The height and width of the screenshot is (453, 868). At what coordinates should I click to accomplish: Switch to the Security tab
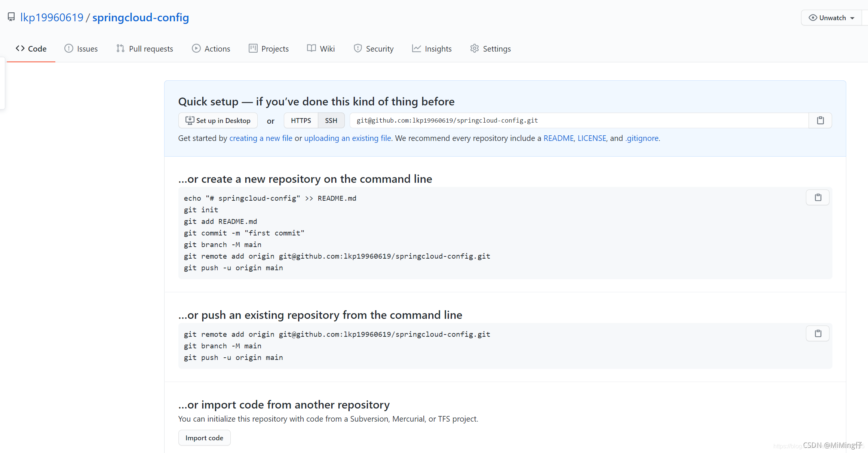click(374, 49)
